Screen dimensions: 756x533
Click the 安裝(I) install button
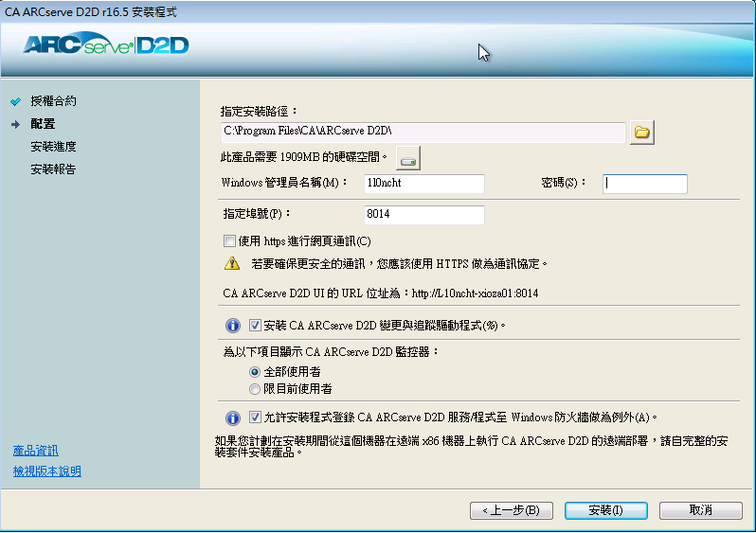pyautogui.click(x=605, y=510)
